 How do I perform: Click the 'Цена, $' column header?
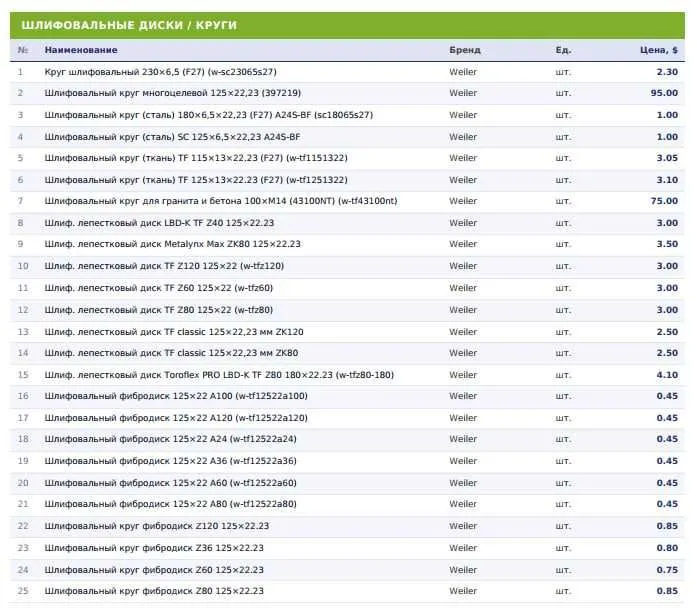[659, 50]
